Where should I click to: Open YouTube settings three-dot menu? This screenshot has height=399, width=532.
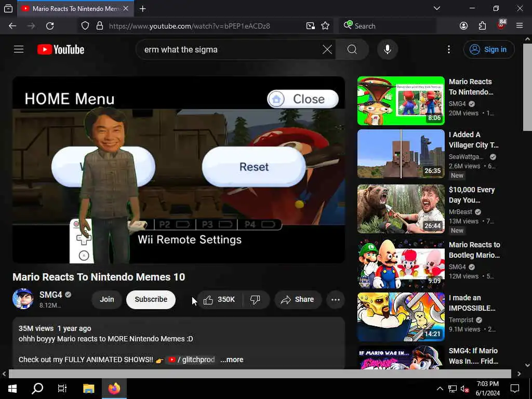point(449,49)
